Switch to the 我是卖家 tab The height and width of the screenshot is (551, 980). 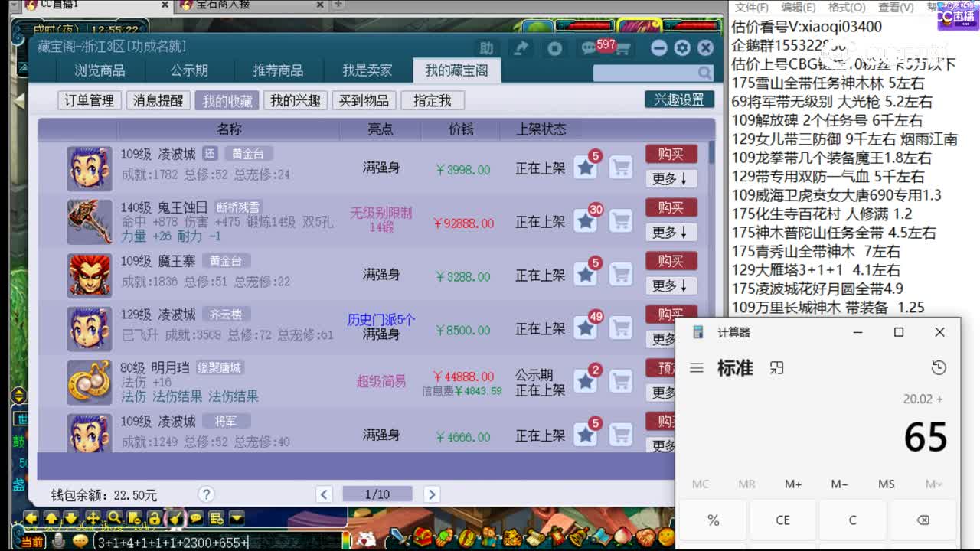pos(367,70)
